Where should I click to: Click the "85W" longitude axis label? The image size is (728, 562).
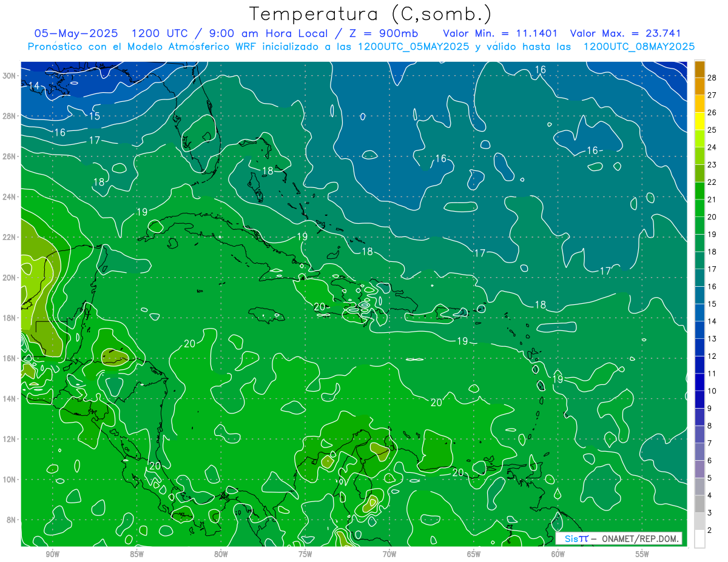[x=136, y=554]
